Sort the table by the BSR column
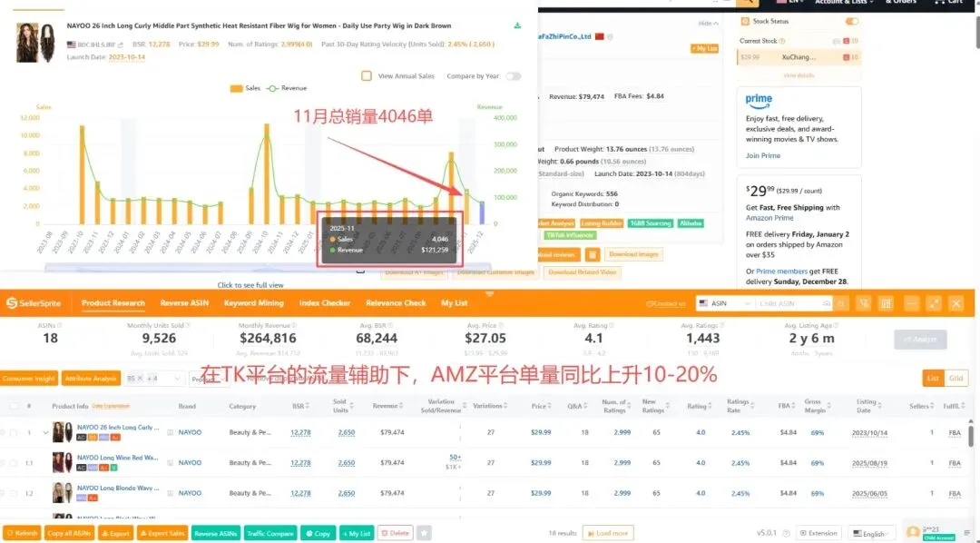This screenshot has height=543, width=980. tap(300, 407)
